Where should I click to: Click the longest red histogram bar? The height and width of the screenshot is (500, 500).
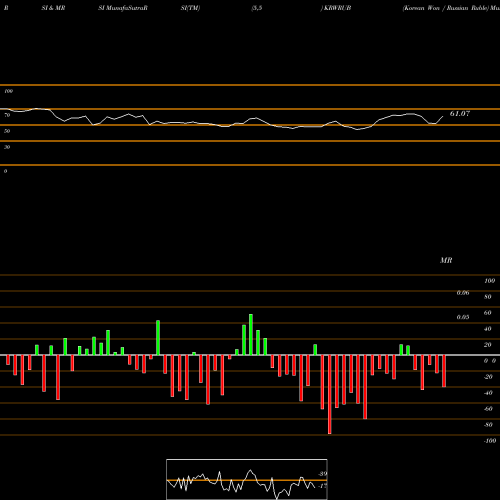330,394
